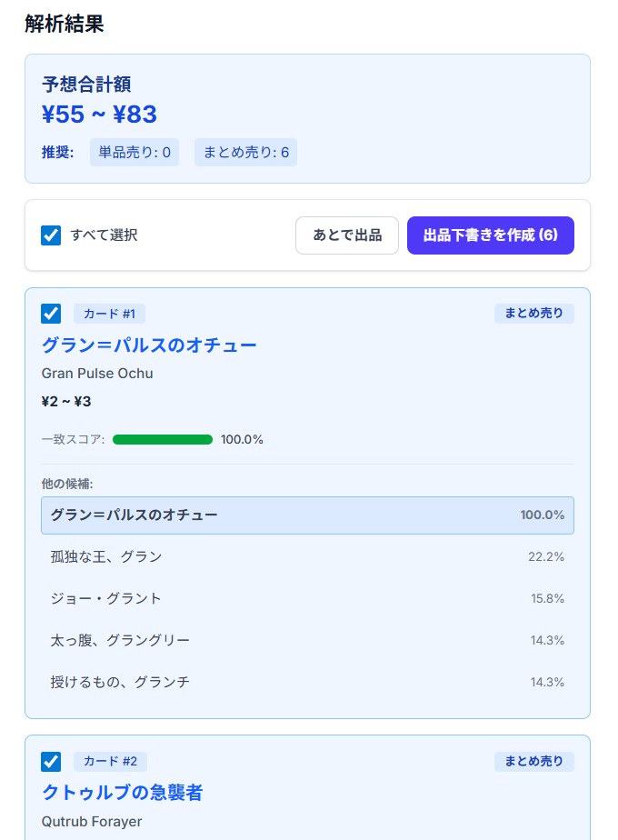Viewport: 618px width, 840px height.
Task: Choose the 授けるもの、グランチ candidate
Action: [x=307, y=682]
